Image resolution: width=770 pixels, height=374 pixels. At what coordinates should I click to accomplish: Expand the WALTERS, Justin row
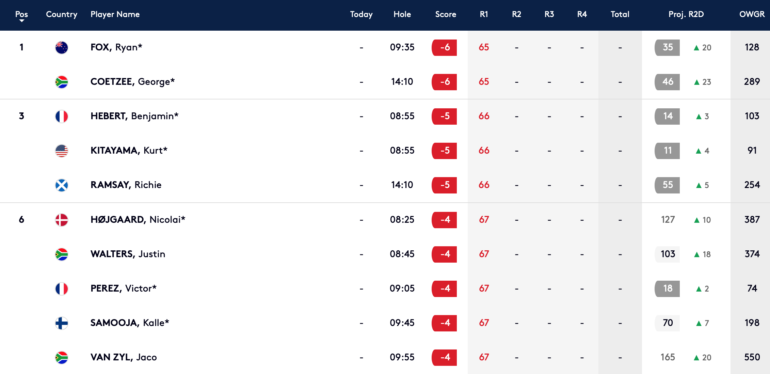pyautogui.click(x=385, y=254)
